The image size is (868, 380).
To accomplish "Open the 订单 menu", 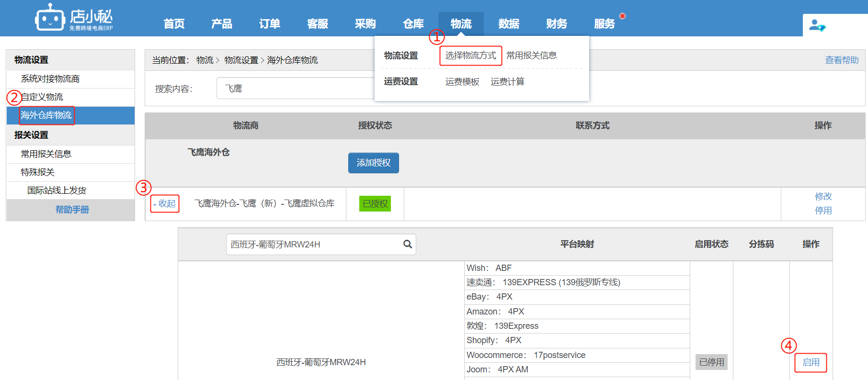I will click(270, 24).
